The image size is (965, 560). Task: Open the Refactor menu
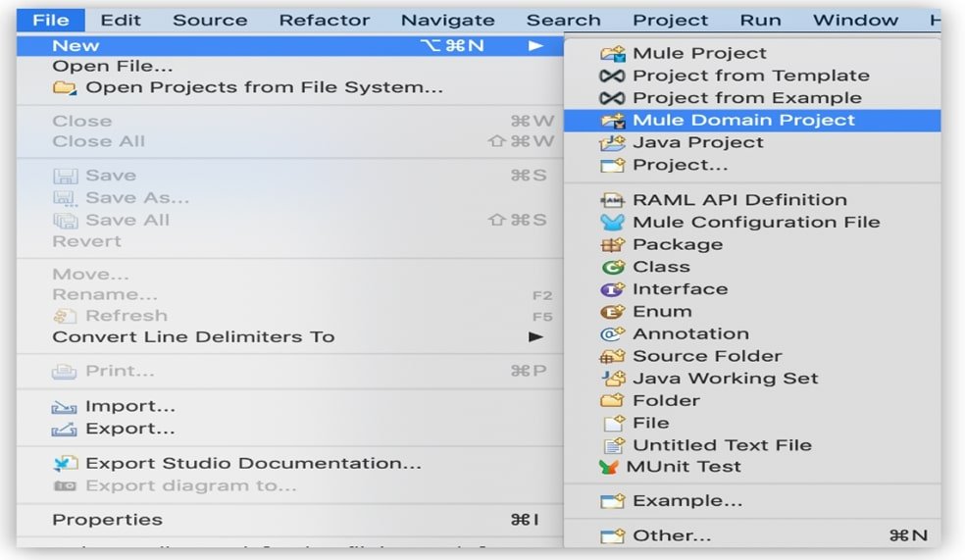tap(325, 20)
